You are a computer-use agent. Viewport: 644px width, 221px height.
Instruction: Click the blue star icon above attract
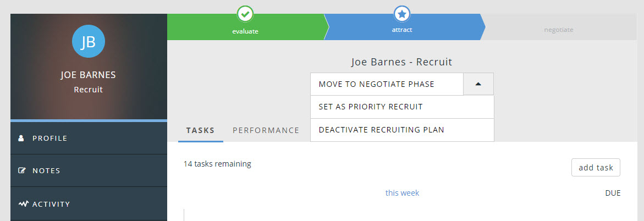pyautogui.click(x=403, y=14)
